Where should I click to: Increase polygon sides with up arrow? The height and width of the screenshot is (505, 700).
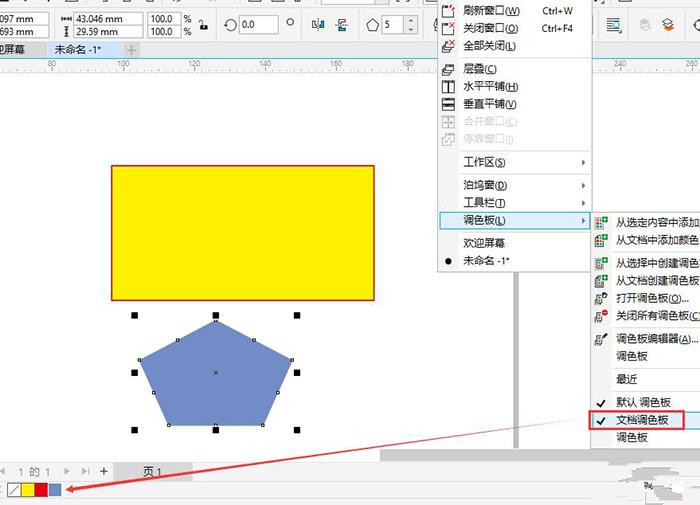411,20
